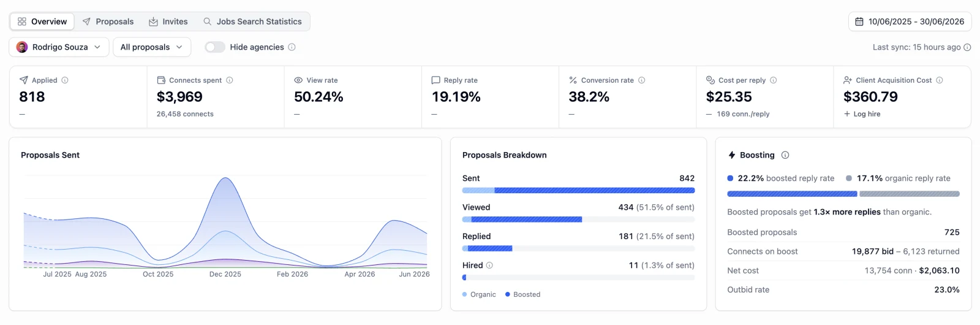Screen dimensions: 980x325
Task: Click the calendar icon in date range
Action: (859, 21)
